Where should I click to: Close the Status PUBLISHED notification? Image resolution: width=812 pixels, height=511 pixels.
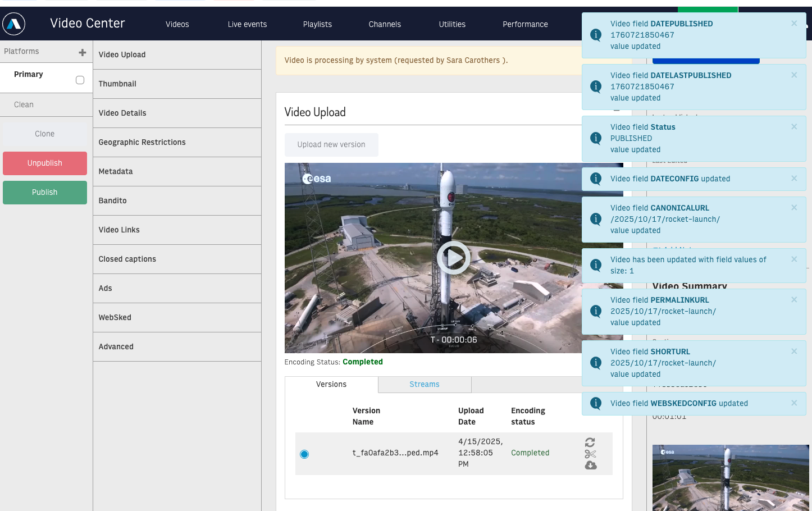tap(794, 127)
